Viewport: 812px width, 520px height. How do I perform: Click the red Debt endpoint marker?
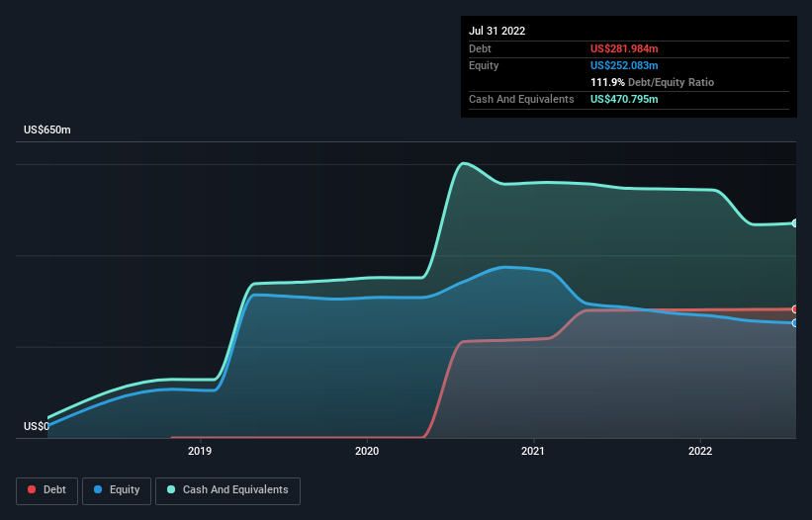[795, 309]
